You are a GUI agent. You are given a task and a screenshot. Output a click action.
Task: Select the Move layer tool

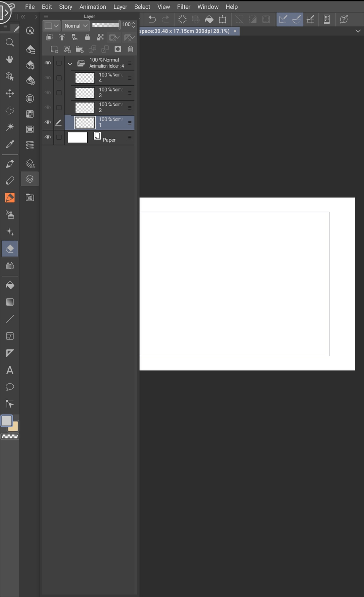10,93
